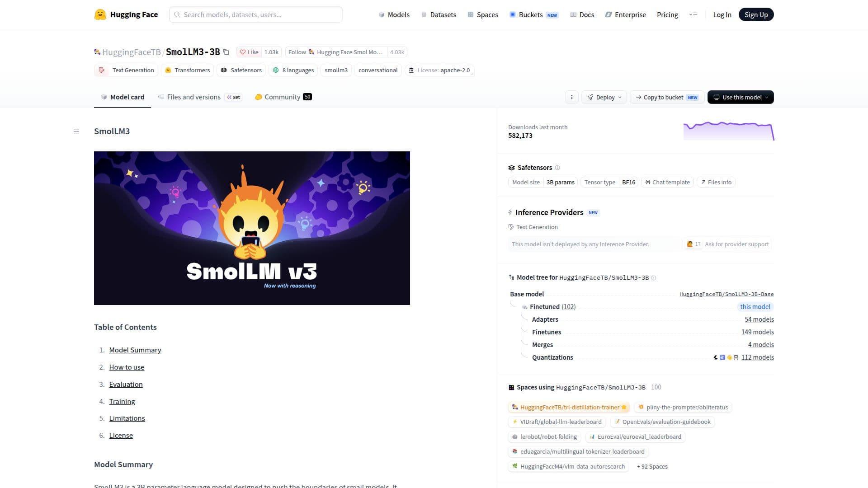Click the Text Generation tag
Viewport: 868px width, 488px height.
click(126, 70)
